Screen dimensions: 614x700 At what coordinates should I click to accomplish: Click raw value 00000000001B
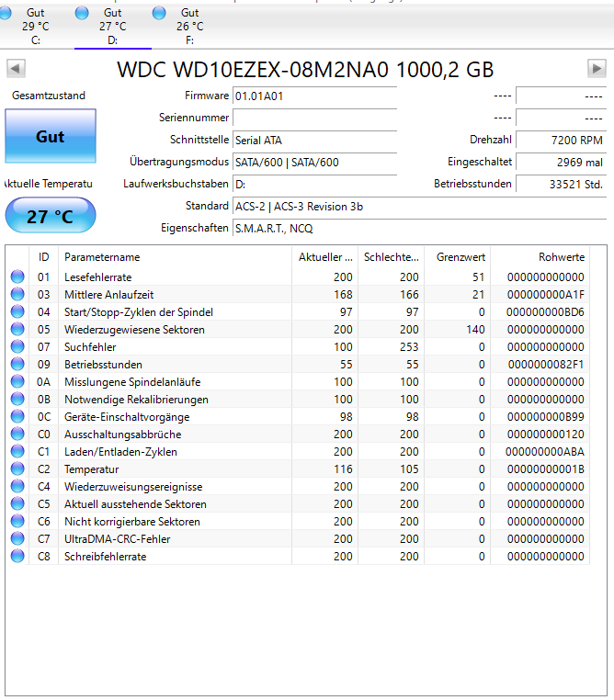coord(545,469)
